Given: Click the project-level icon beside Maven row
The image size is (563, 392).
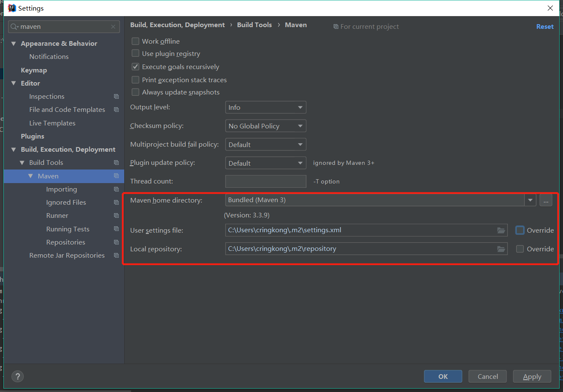Looking at the screenshot, I should 116,176.
